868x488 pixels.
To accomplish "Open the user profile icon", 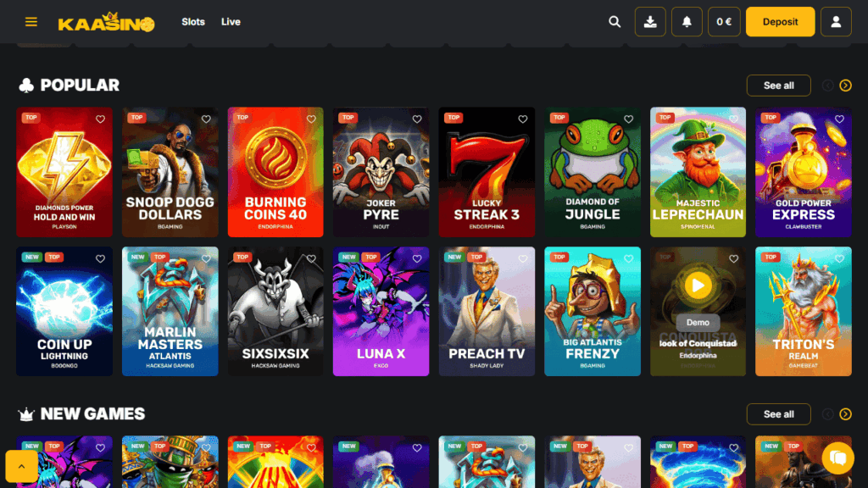I will (836, 21).
